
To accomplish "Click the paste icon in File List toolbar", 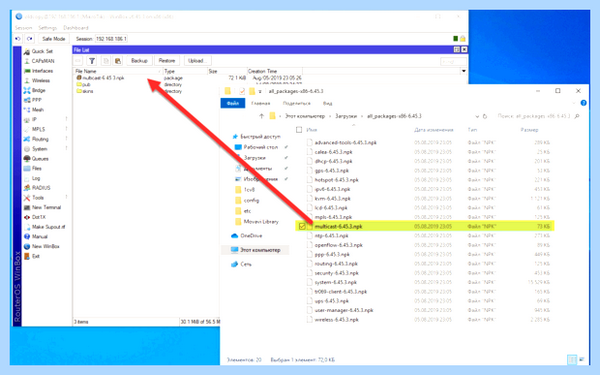I will click(x=118, y=61).
